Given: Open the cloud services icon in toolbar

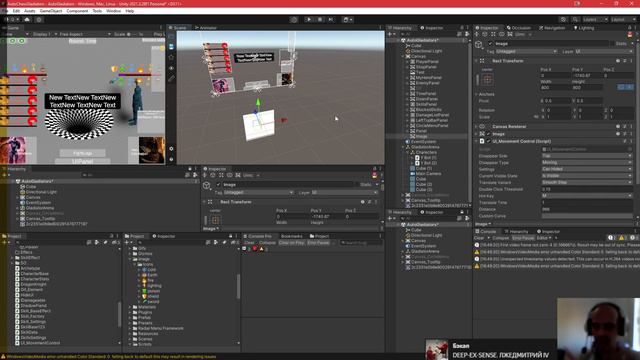Looking at the screenshot, I should (x=27, y=19).
